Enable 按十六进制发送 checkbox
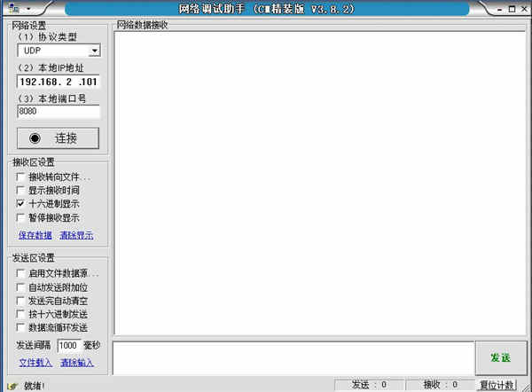Screen dimensions: 532x392 pyautogui.click(x=20, y=314)
